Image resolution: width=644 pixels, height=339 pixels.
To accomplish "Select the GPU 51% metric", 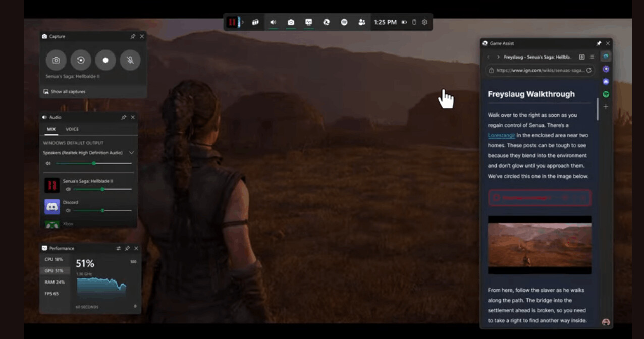I will point(55,271).
